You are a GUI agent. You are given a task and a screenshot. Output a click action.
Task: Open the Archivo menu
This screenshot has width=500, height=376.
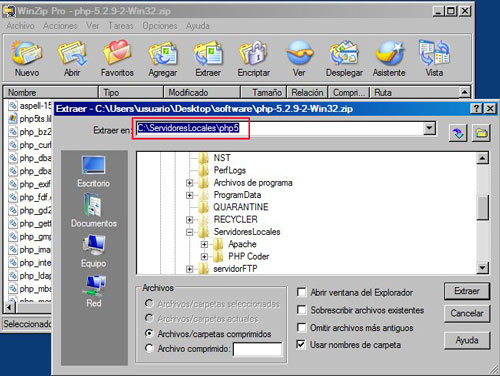pos(21,26)
